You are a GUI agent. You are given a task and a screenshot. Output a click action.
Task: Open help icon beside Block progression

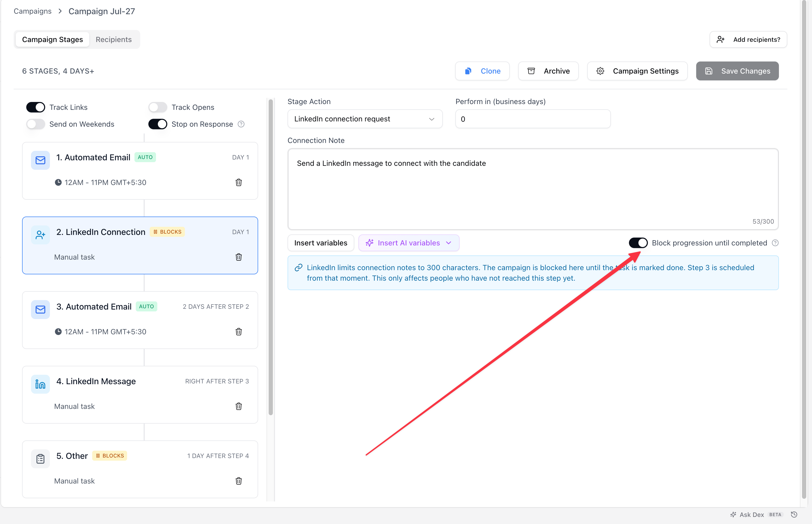pos(775,243)
